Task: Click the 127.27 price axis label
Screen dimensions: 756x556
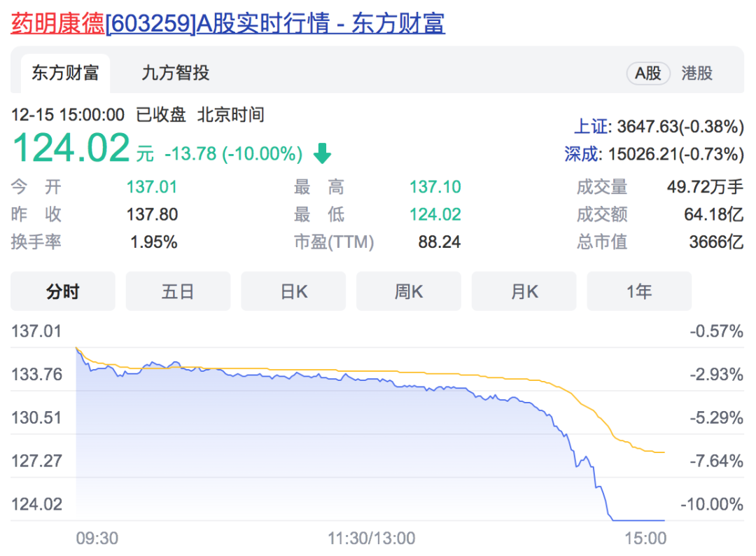Action: (36, 461)
